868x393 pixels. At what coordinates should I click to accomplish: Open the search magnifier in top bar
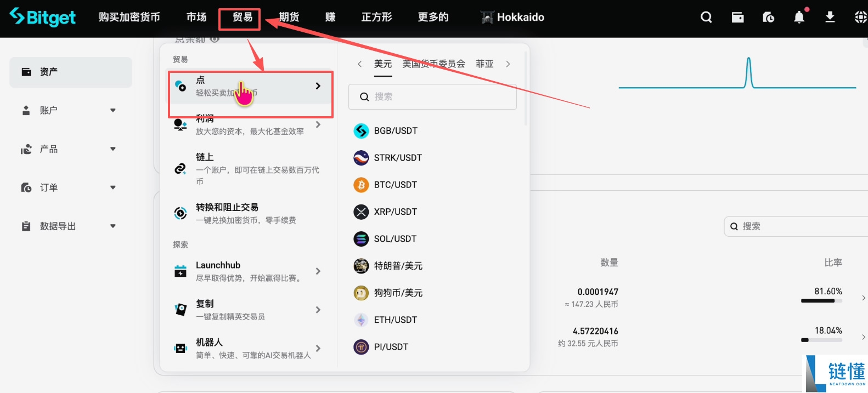pyautogui.click(x=706, y=18)
